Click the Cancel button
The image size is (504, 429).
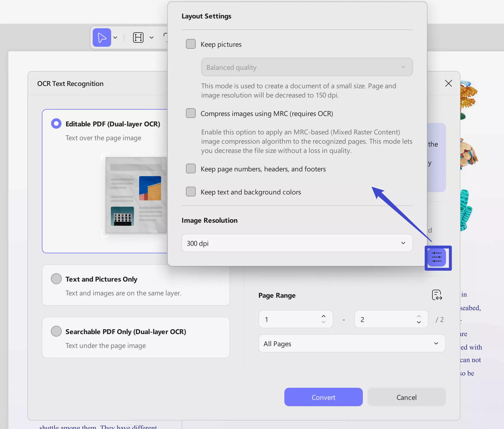[406, 397]
